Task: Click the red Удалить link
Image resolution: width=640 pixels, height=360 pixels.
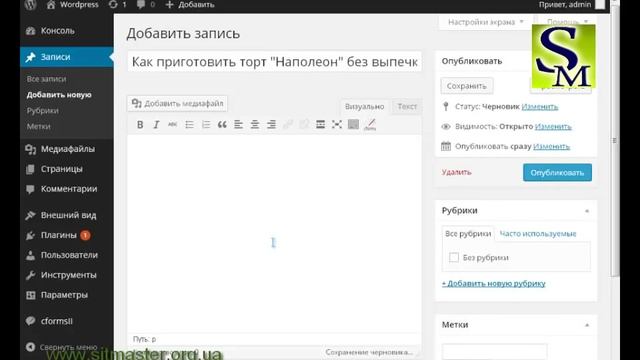Action: click(x=456, y=172)
